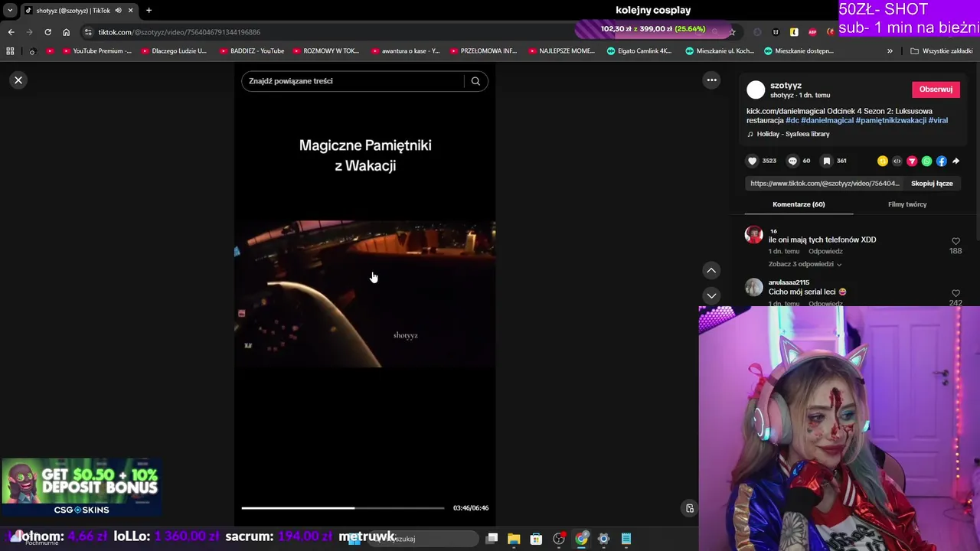
Task: Click the #pamiętnikizwakacji hashtag
Action: click(x=890, y=120)
